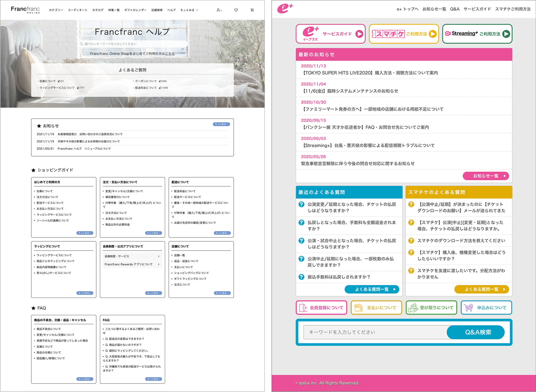
Task: Click the heart wishlist icon in Francfranc header
Action: coord(236,10)
